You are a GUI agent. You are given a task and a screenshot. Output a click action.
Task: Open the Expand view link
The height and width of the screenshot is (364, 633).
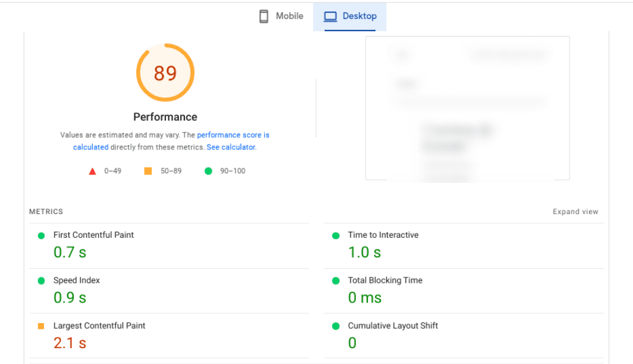click(x=575, y=212)
